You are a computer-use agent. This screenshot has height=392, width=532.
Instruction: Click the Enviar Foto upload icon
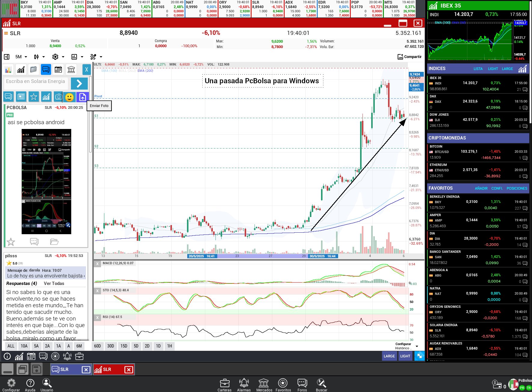pos(82,97)
